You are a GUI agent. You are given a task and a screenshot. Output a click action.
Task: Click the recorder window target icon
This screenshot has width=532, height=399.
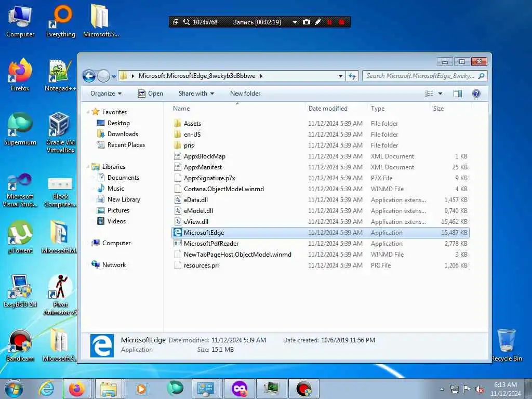(176, 22)
